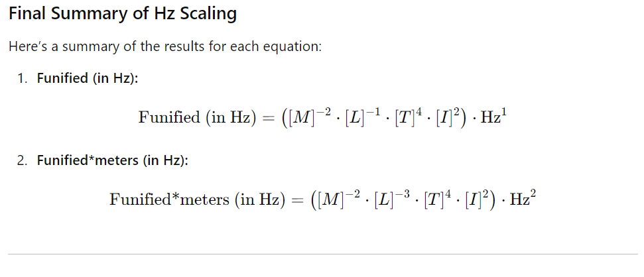Click the 'Here's a summary of the results' sentence
Image resolution: width=644 pixels, height=277 pixels.
(165, 47)
